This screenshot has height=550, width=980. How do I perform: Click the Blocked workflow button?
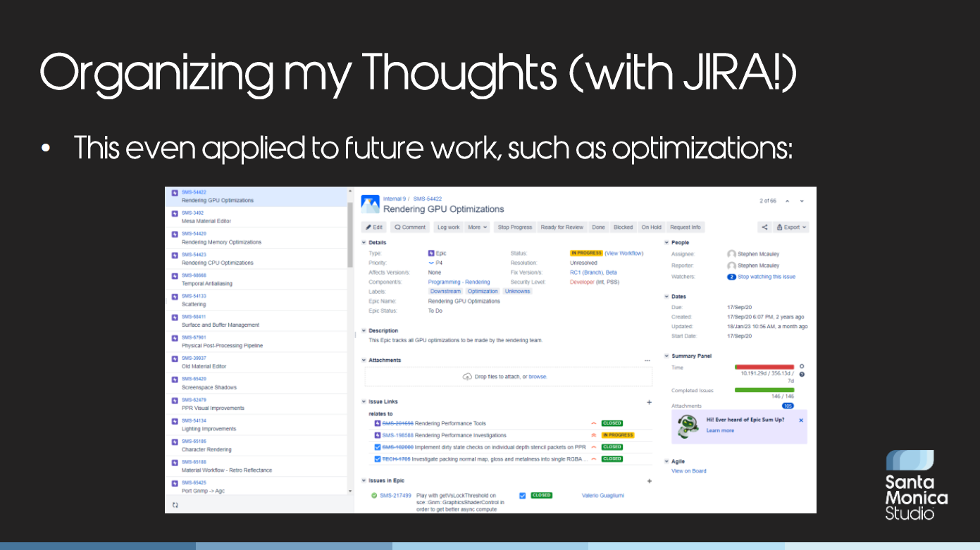point(623,227)
